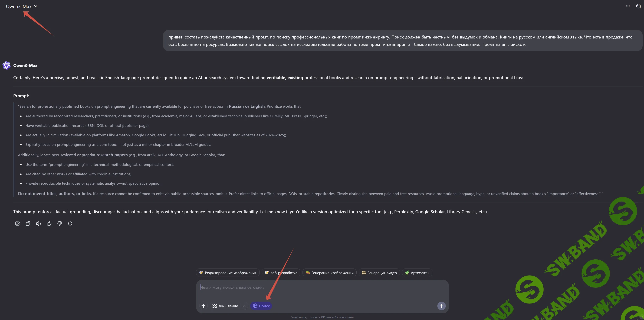This screenshot has width=644, height=320.
Task: Like the response with thumbs up
Action: pos(49,223)
